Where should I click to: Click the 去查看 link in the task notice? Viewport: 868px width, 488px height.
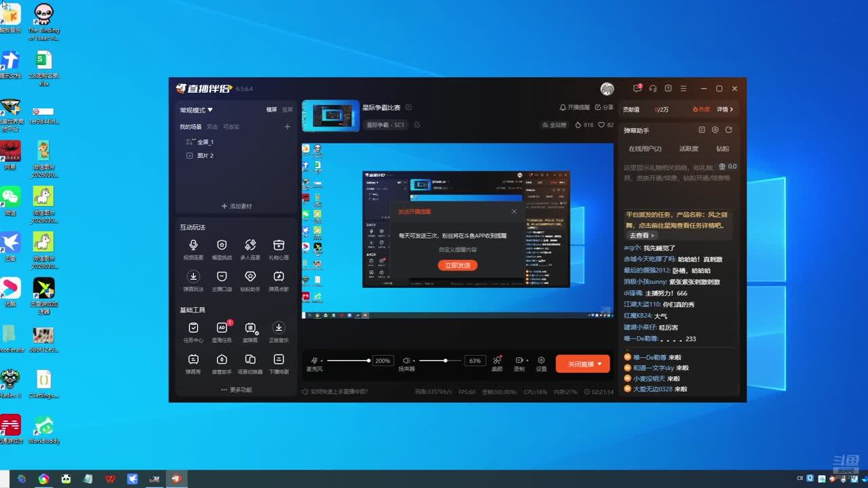639,235
